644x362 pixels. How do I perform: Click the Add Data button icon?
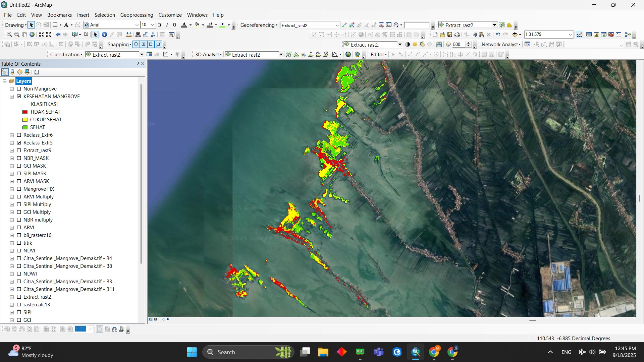515,34
